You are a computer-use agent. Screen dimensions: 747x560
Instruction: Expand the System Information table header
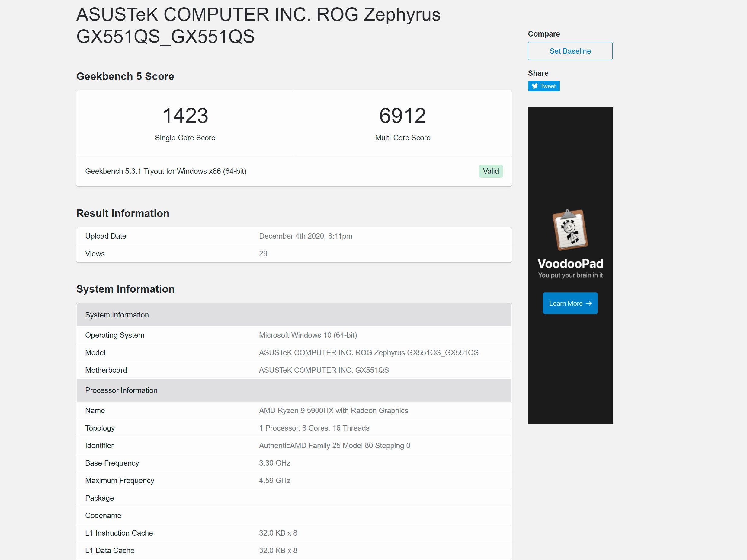click(x=117, y=315)
